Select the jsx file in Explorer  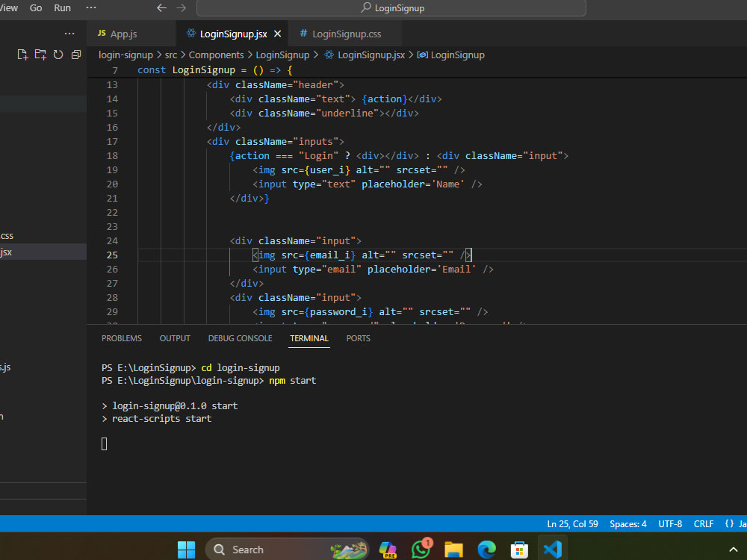click(43, 252)
